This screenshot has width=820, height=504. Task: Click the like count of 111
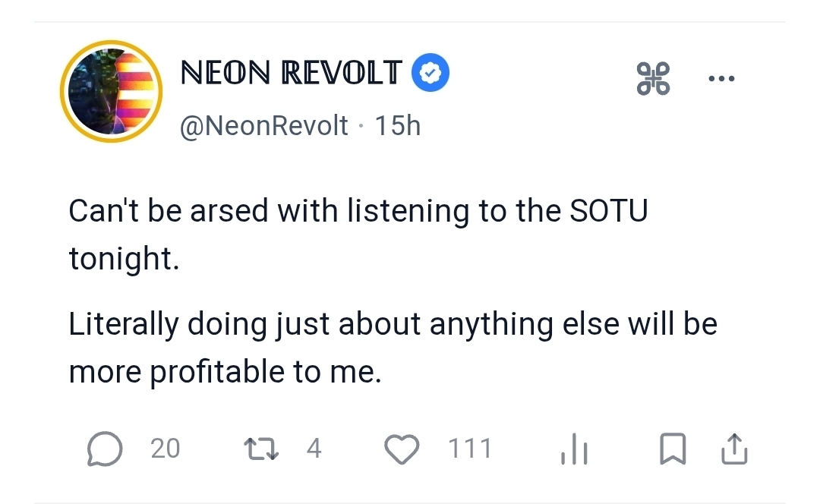(x=470, y=449)
